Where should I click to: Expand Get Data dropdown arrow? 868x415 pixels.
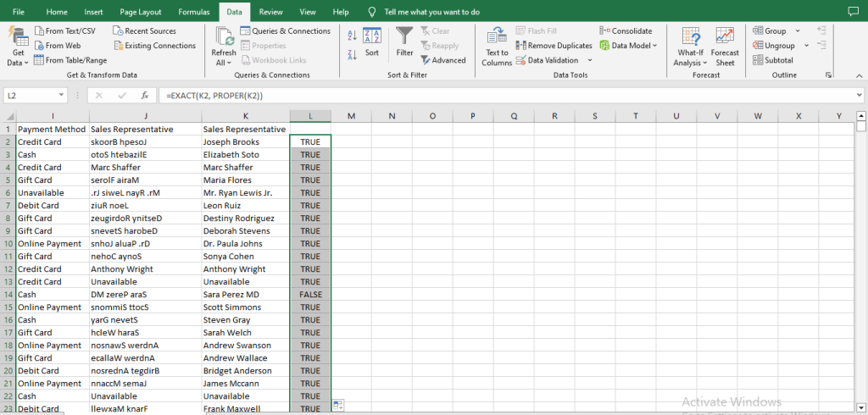pos(25,63)
